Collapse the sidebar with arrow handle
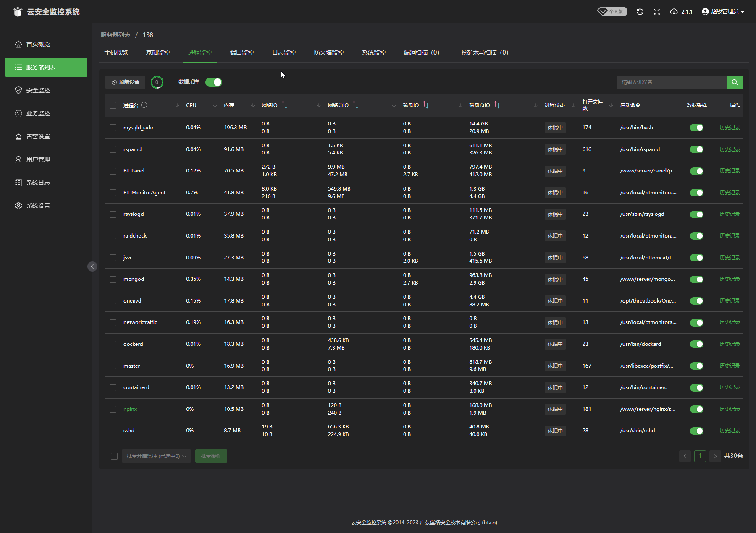756x533 pixels. (92, 266)
